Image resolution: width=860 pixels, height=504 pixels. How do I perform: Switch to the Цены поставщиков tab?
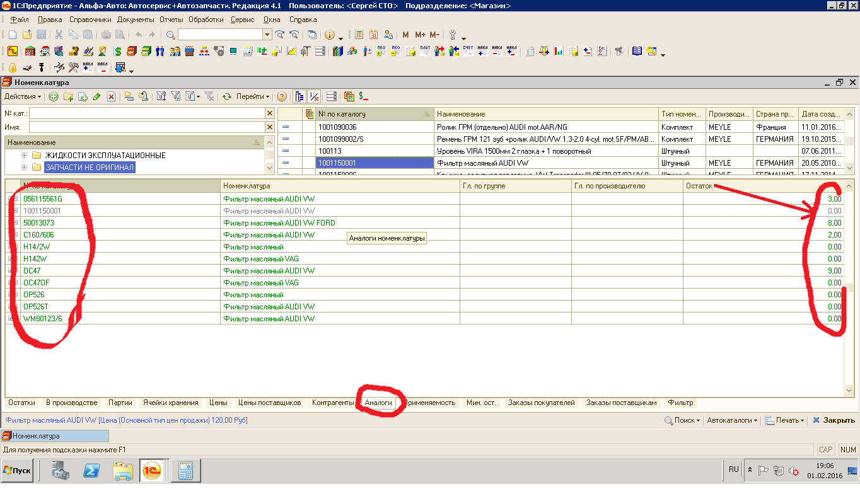coord(269,403)
